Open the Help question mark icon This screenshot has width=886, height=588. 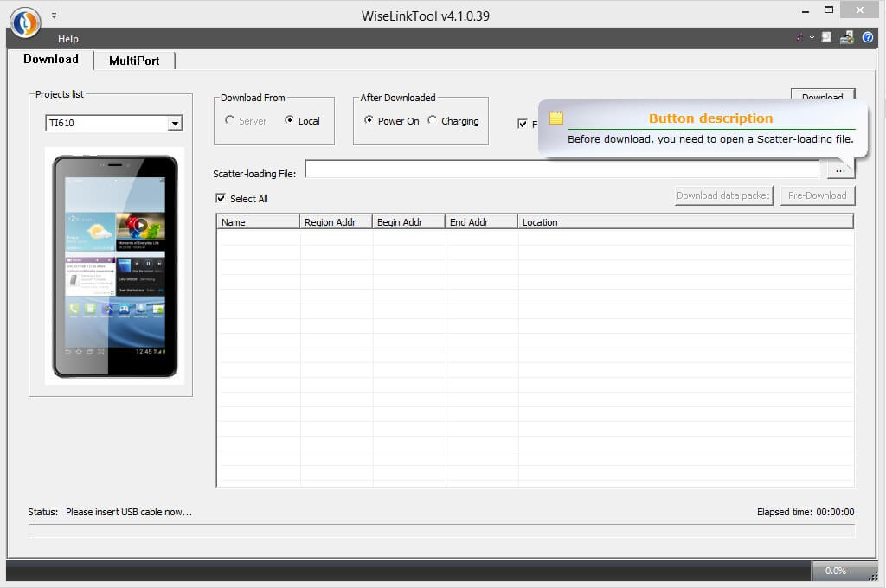point(868,37)
